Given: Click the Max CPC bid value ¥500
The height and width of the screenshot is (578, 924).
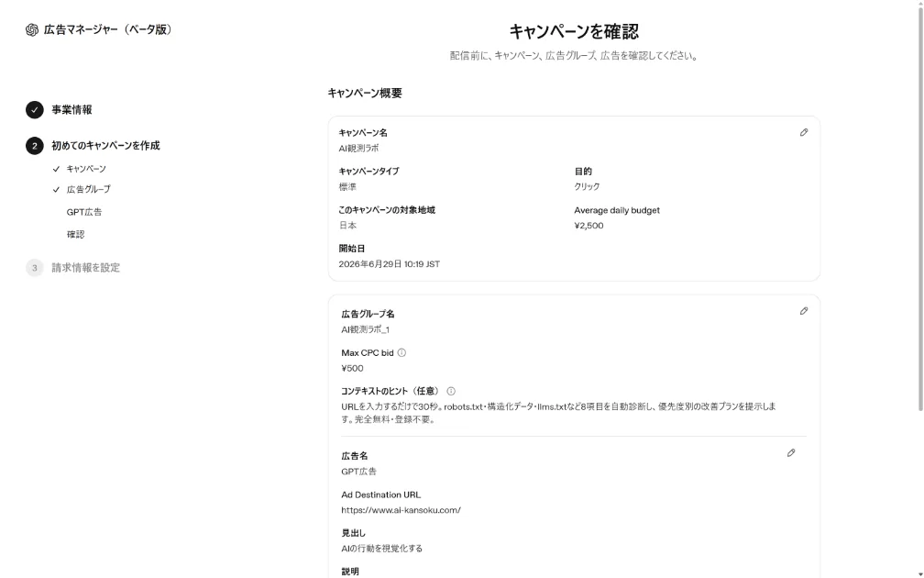Looking at the screenshot, I should pos(352,368).
